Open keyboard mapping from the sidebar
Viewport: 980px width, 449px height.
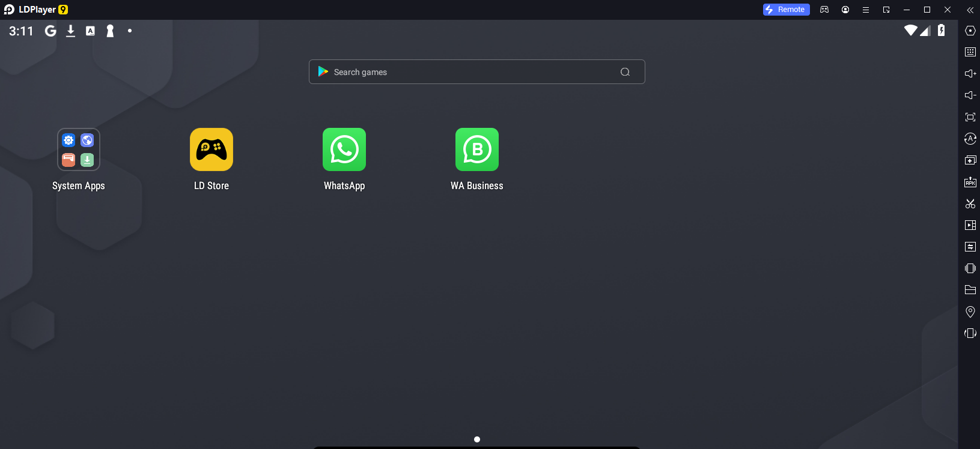pos(970,52)
